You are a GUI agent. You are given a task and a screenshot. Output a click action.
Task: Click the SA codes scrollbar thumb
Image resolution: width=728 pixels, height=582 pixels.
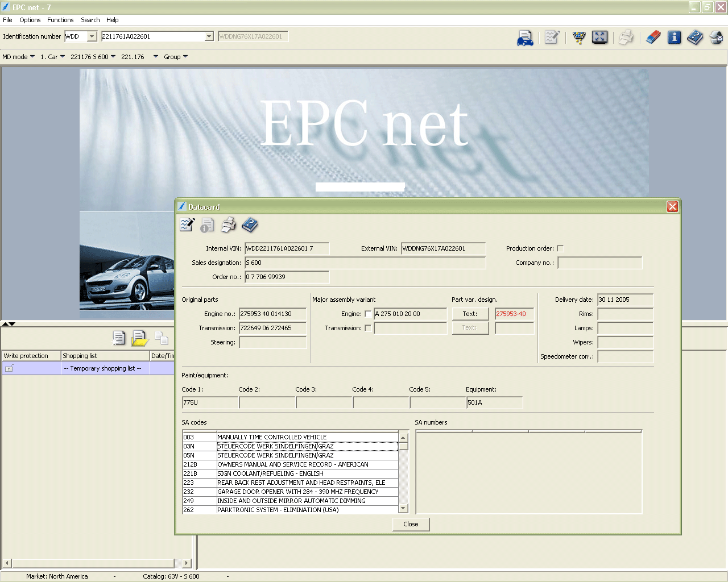click(403, 446)
